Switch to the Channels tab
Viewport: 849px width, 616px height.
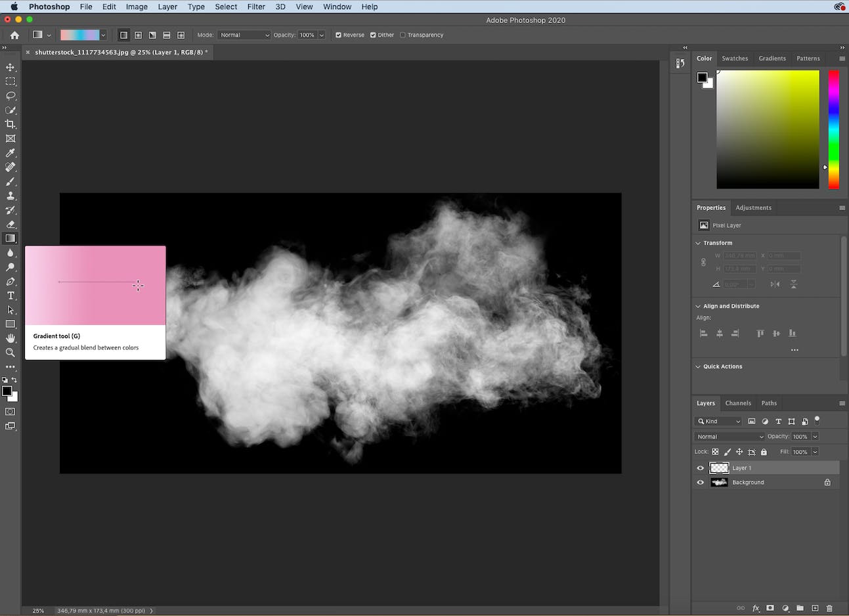(x=737, y=403)
